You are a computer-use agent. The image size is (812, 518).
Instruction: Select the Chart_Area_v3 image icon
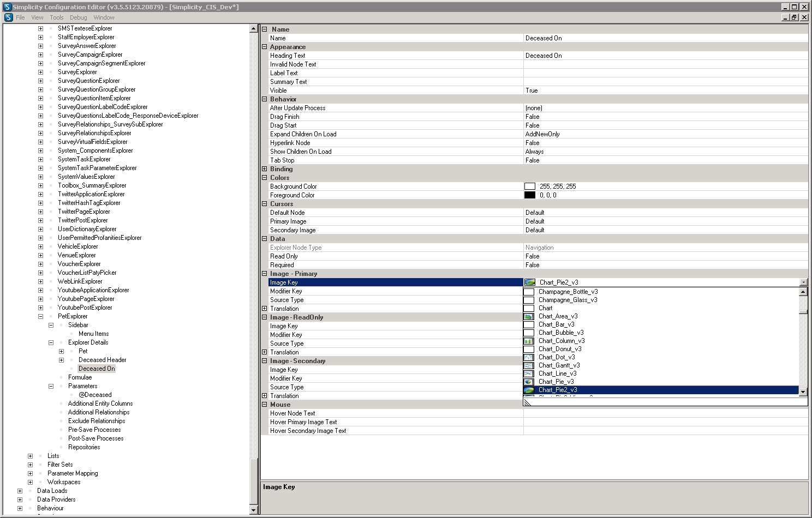(528, 316)
